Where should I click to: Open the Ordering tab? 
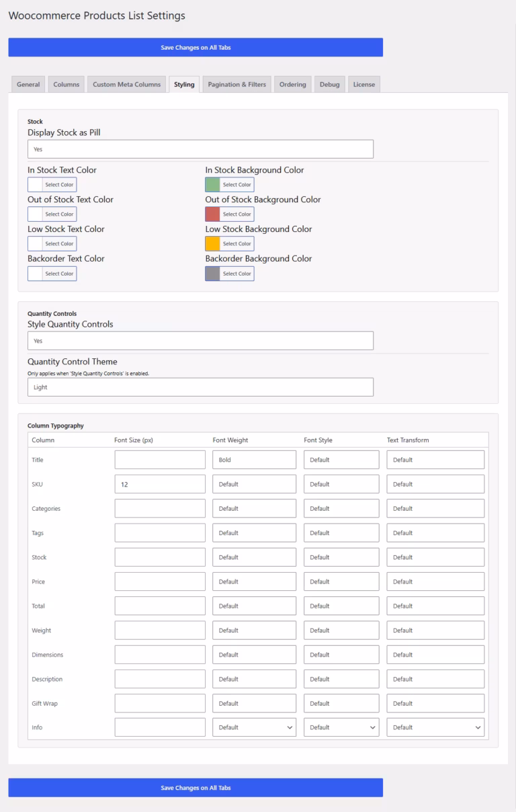(293, 85)
